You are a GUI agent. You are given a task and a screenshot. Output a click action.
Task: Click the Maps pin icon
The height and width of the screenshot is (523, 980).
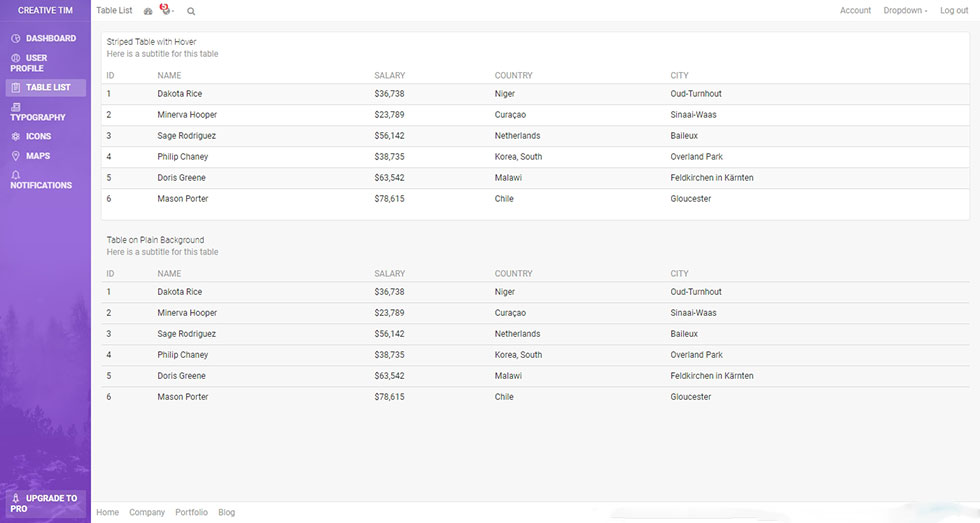(16, 156)
